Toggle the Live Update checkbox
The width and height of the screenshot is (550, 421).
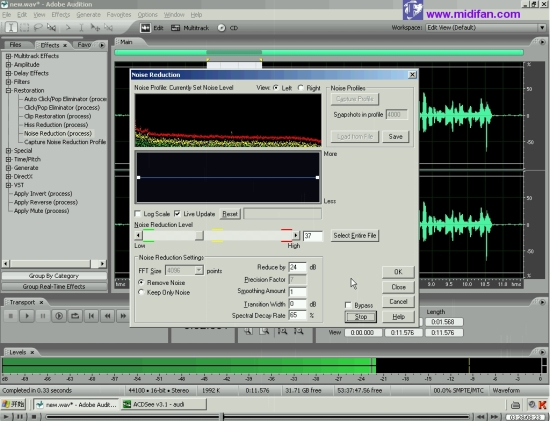click(x=177, y=214)
